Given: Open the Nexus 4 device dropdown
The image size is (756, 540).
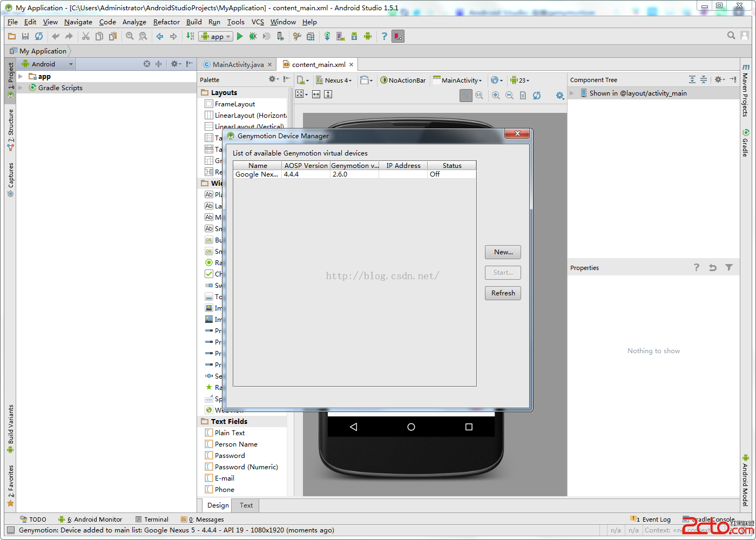Looking at the screenshot, I should coord(334,80).
